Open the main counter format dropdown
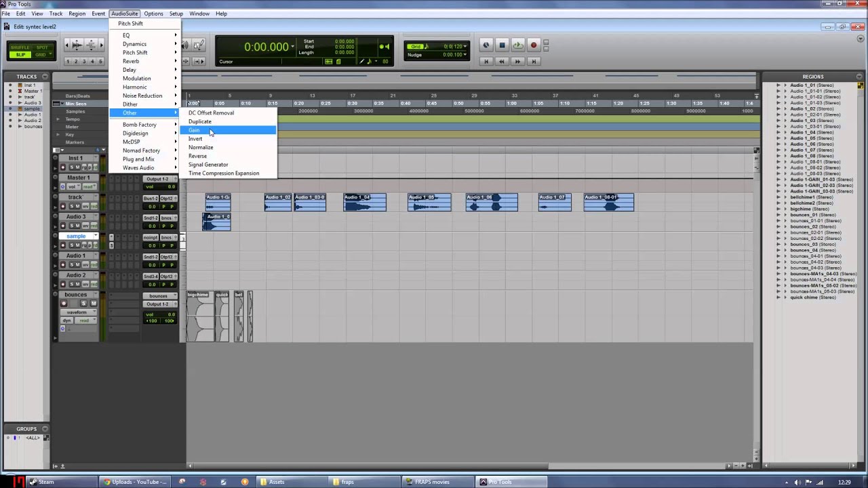The image size is (868, 488). [x=292, y=47]
